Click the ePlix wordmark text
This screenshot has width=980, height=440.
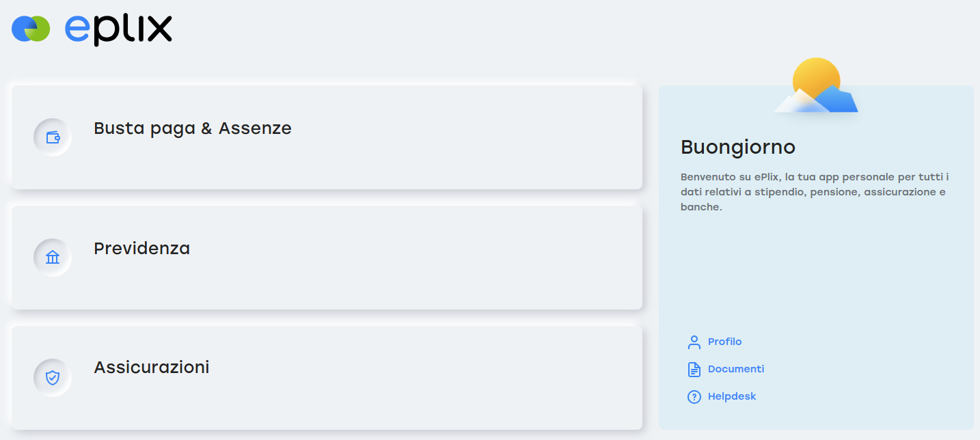coord(118,29)
